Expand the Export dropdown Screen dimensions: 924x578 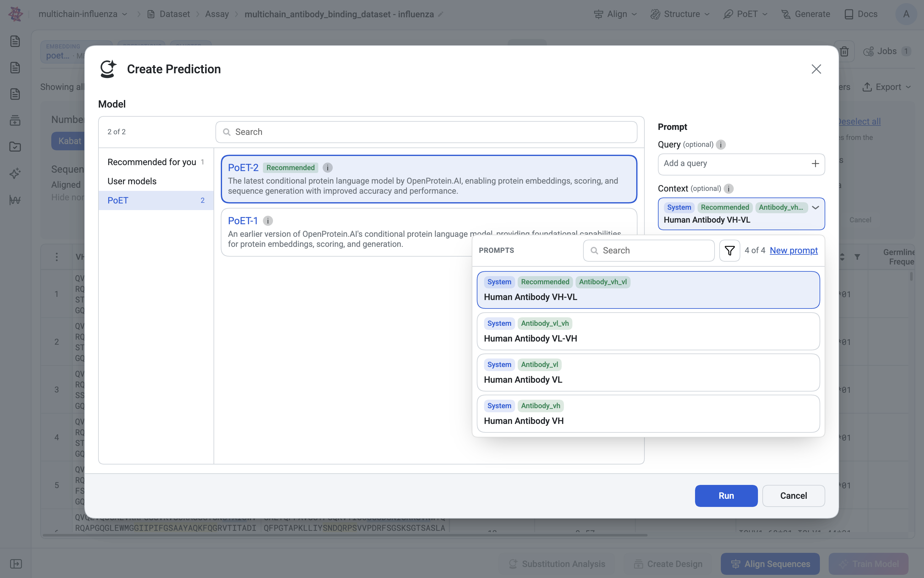(887, 87)
